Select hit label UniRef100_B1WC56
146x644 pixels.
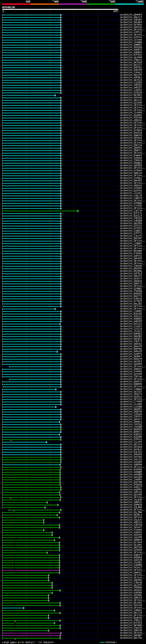[131, 618]
